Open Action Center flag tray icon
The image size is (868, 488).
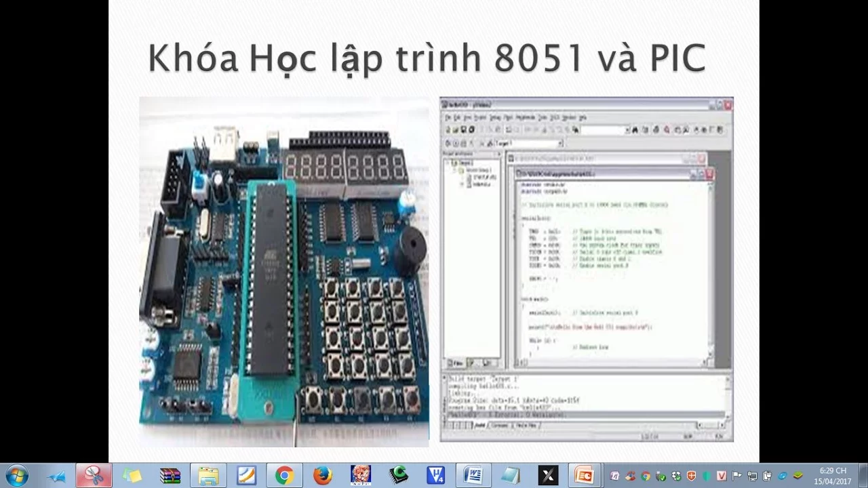point(736,476)
